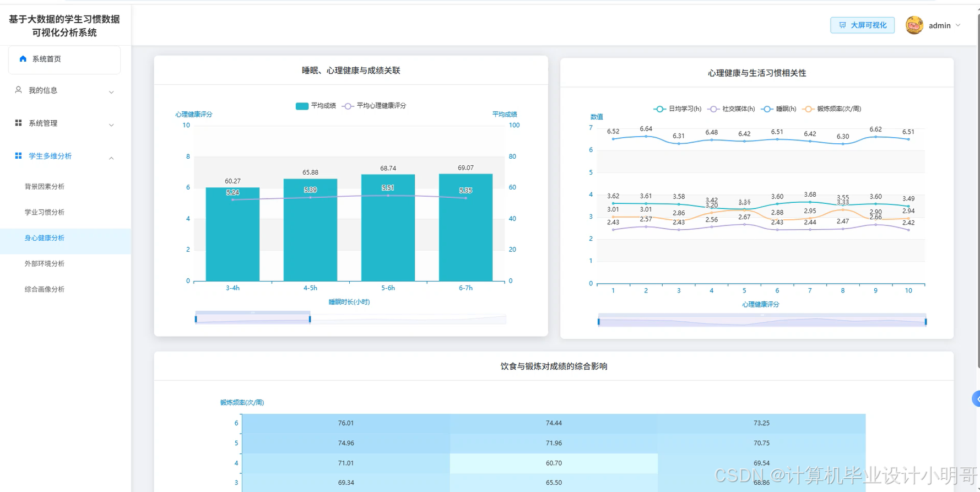980x492 pixels.
Task: Click heatmap cell 73.25
Action: [761, 423]
